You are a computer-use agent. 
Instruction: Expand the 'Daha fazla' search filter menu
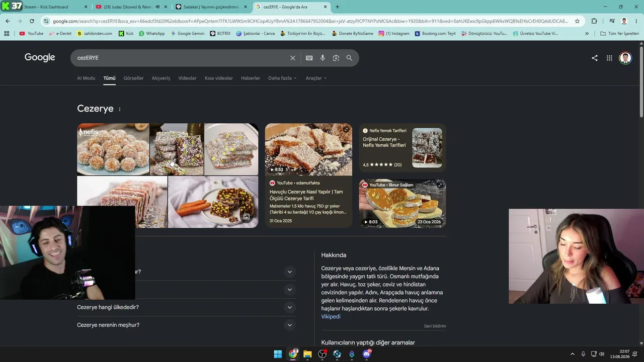click(282, 78)
